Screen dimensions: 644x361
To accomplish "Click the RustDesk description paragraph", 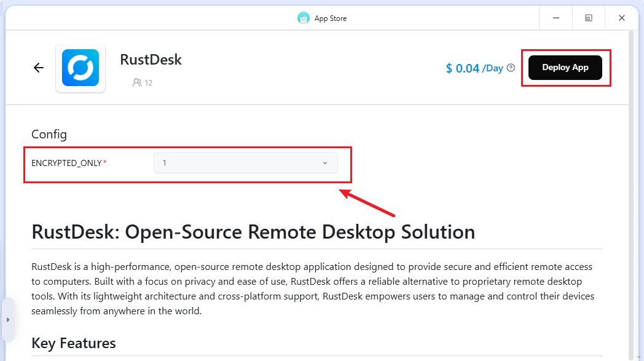I will point(312,289).
